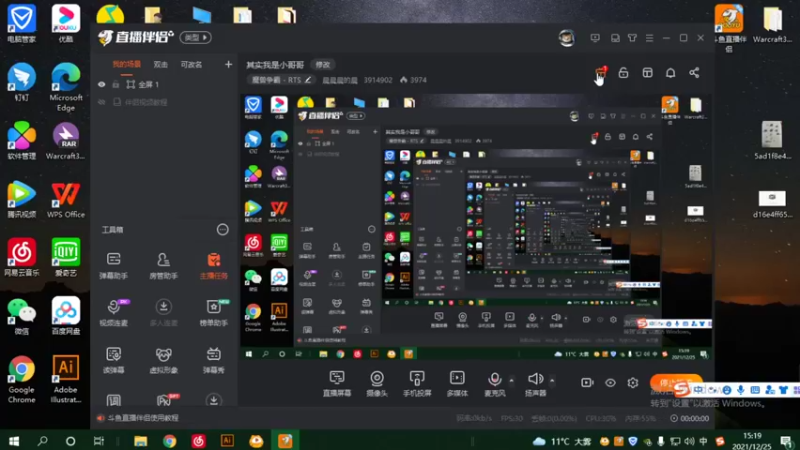Screen dimensions: 800x450
Task: Click room ID 3914902
Action: (378, 80)
